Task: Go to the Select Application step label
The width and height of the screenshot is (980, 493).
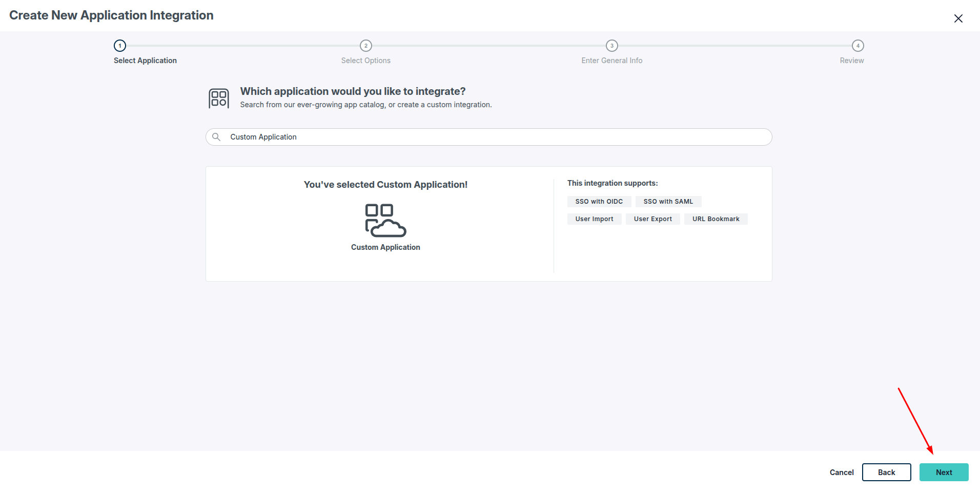Action: click(x=145, y=61)
